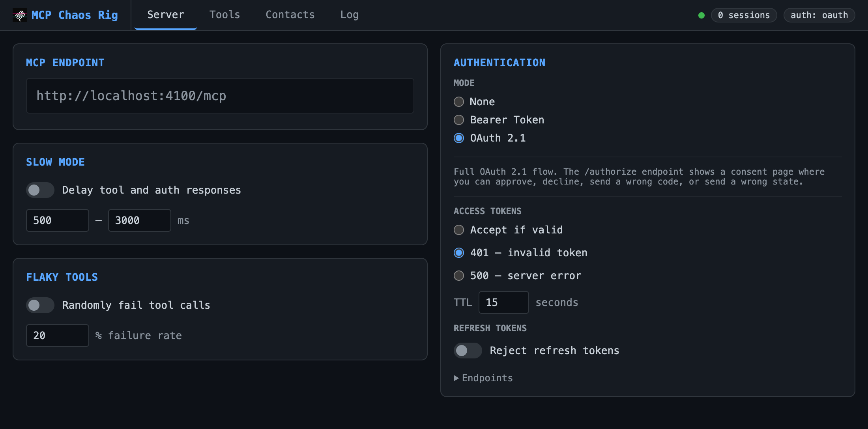The height and width of the screenshot is (429, 868).
Task: Expand the Endpoints section
Action: 483,378
